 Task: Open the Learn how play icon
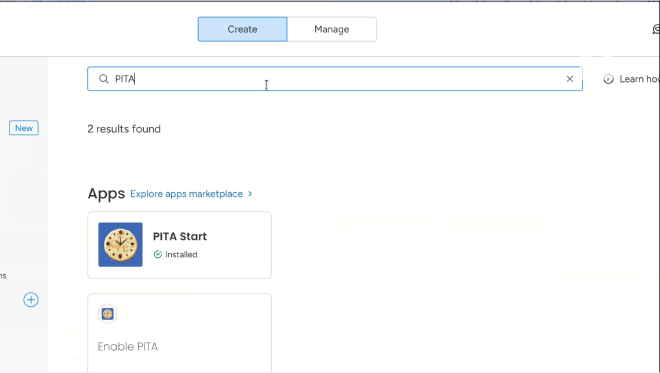click(608, 79)
